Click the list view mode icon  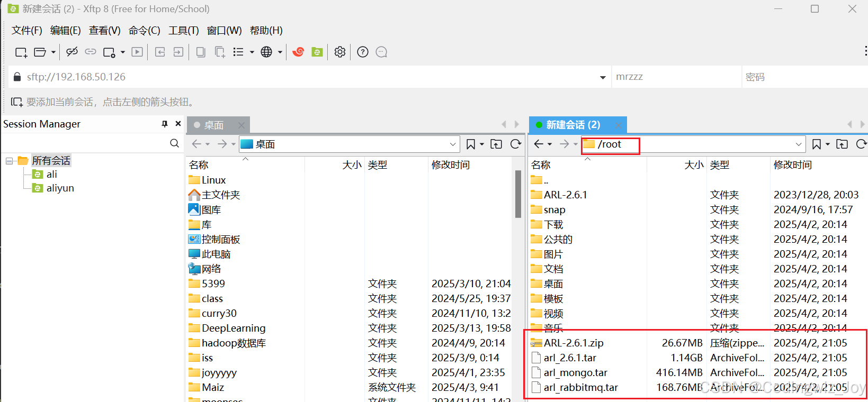[x=238, y=52]
